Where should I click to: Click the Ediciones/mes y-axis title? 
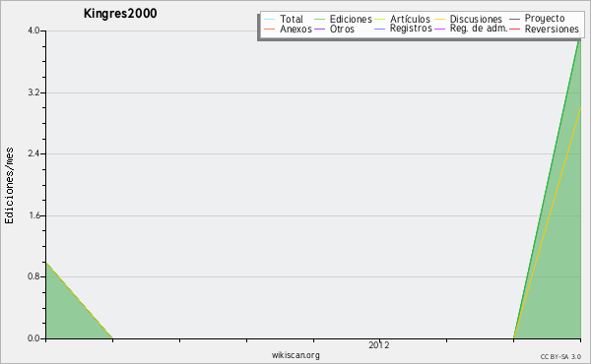point(9,186)
